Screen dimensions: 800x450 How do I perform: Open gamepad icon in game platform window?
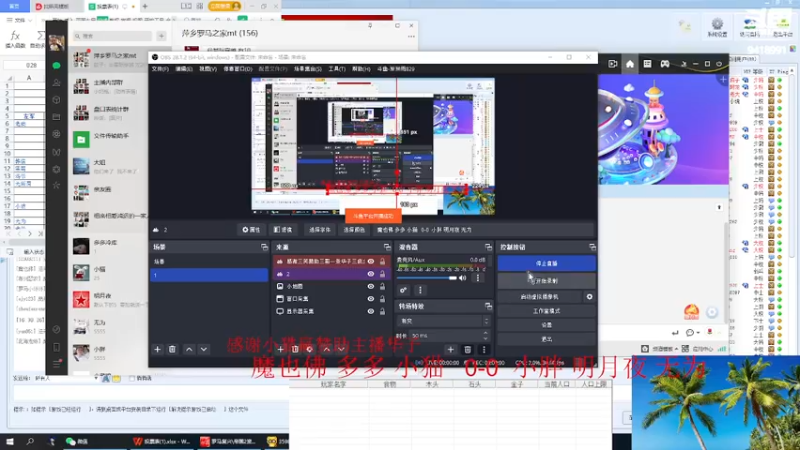click(x=665, y=64)
